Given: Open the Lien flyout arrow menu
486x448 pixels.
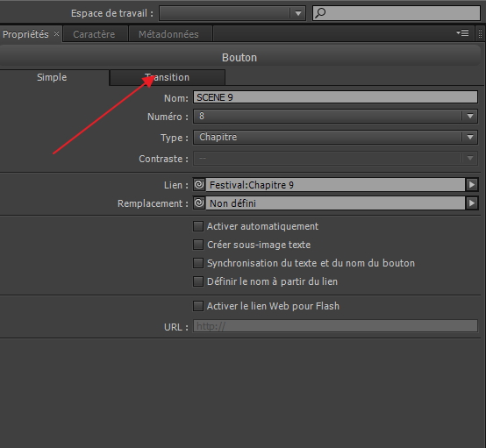Looking at the screenshot, I should point(472,185).
